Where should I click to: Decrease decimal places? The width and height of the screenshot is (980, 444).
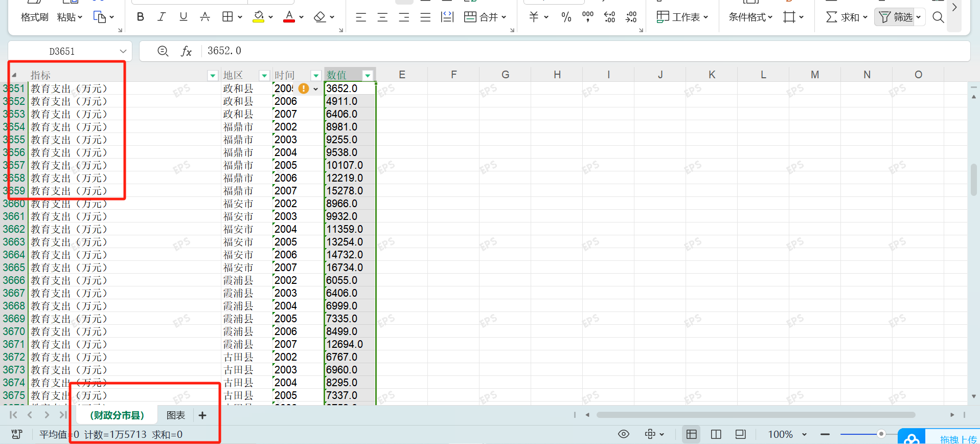[631, 17]
